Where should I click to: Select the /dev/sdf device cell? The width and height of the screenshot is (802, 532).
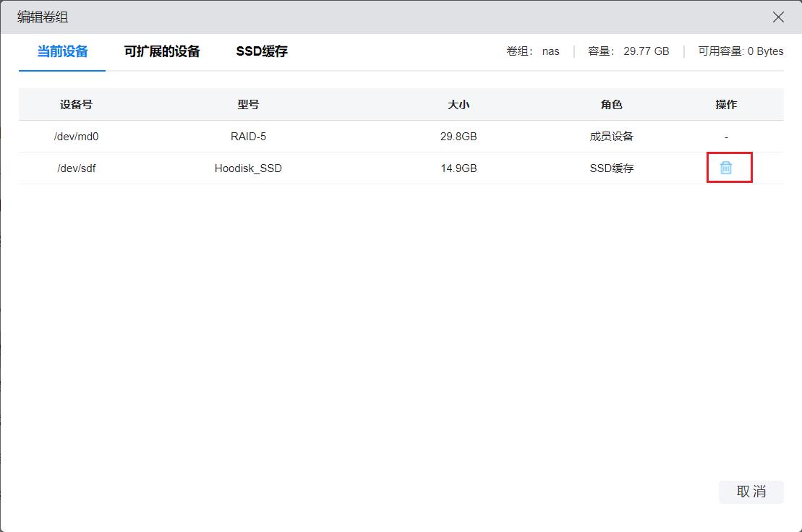(76, 168)
